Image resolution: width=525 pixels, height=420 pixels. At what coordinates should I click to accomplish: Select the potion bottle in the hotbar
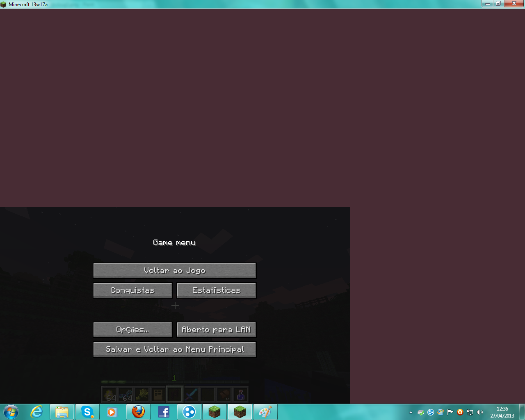(240, 395)
